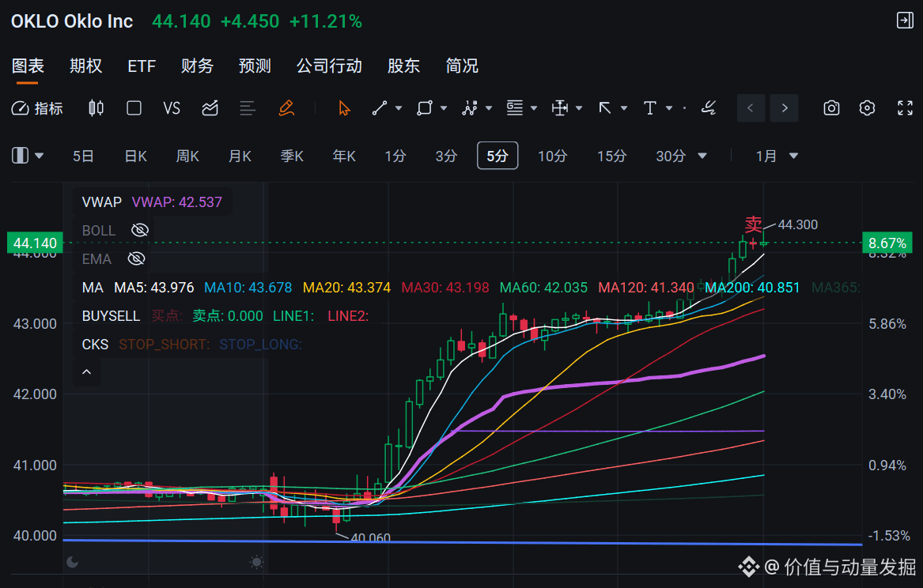The width and height of the screenshot is (923, 588).
Task: Click the previous arrow button
Action: point(751,108)
